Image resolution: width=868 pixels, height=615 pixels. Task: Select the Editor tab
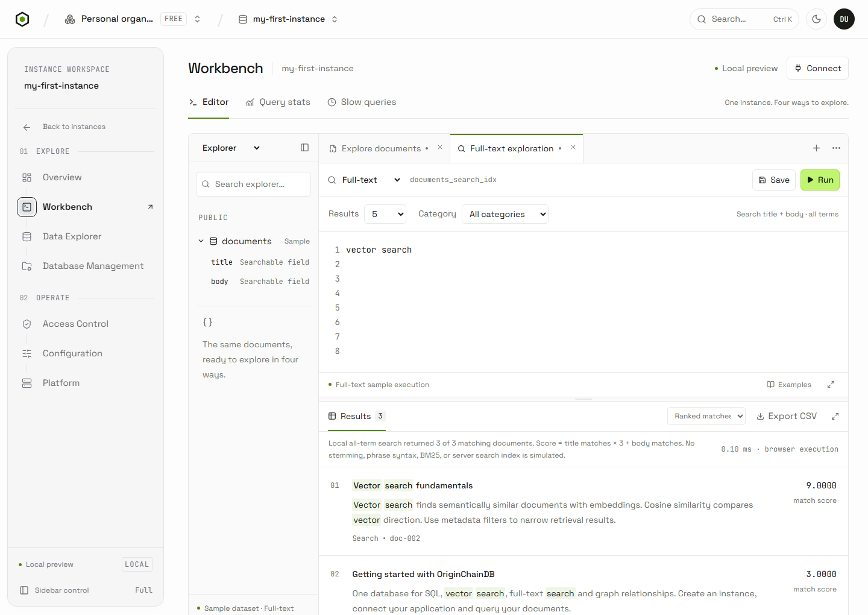pyautogui.click(x=209, y=102)
